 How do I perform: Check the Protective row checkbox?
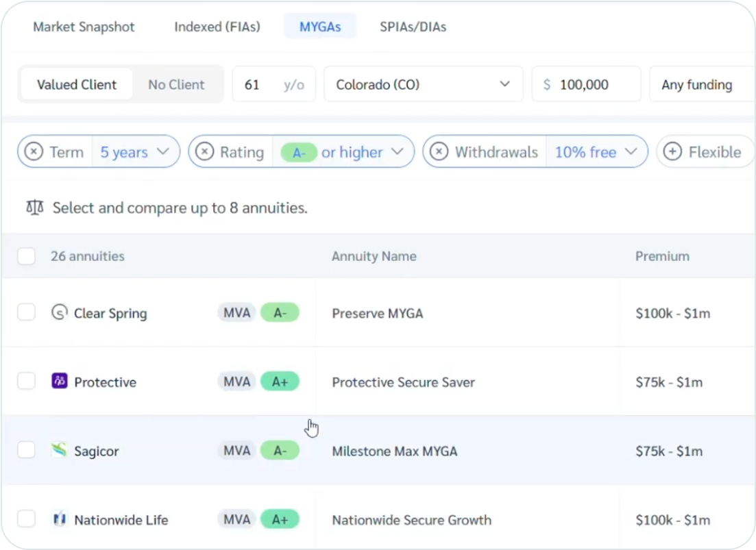coord(27,382)
